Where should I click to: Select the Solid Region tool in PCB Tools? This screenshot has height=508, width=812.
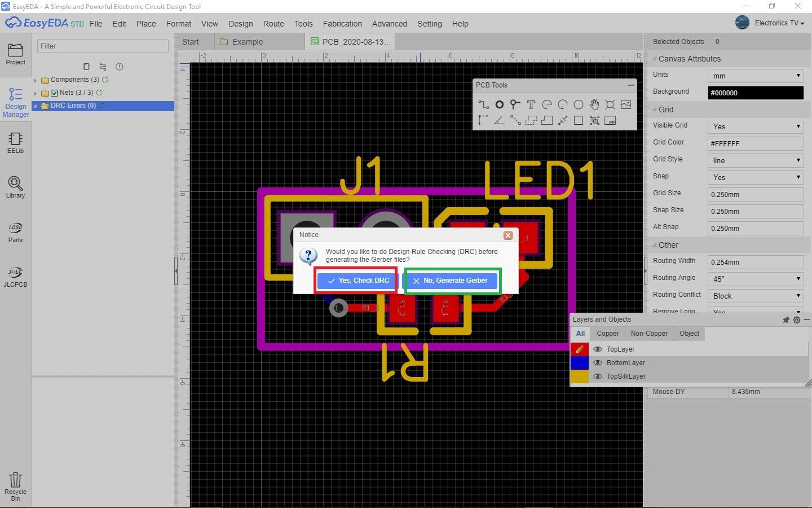(x=546, y=120)
